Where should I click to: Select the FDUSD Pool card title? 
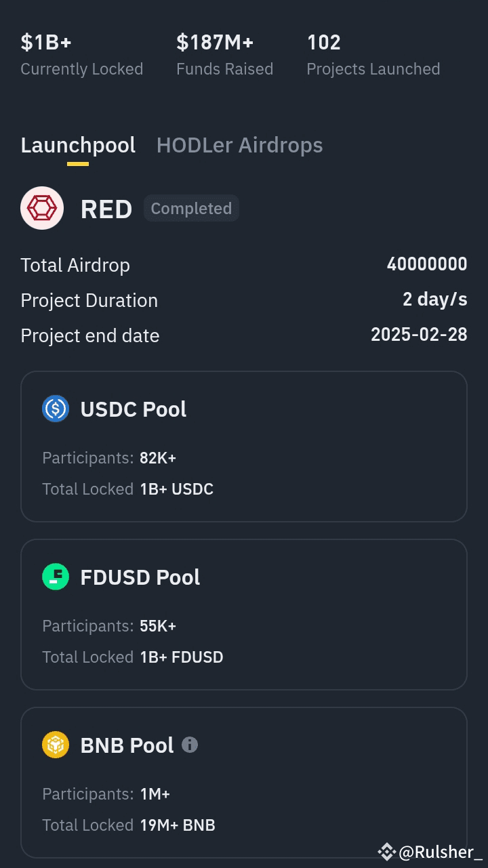pyautogui.click(x=140, y=577)
